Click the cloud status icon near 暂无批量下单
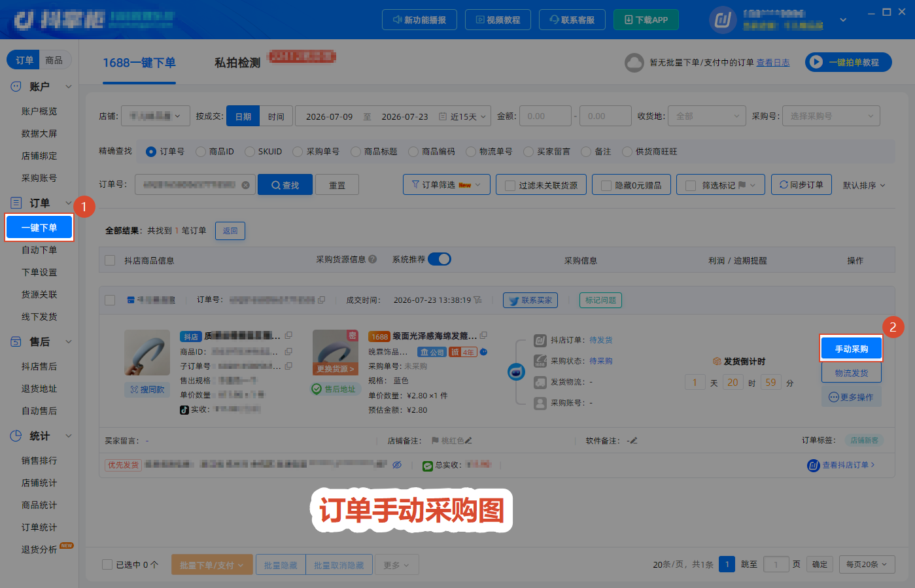This screenshot has height=588, width=915. coord(634,63)
